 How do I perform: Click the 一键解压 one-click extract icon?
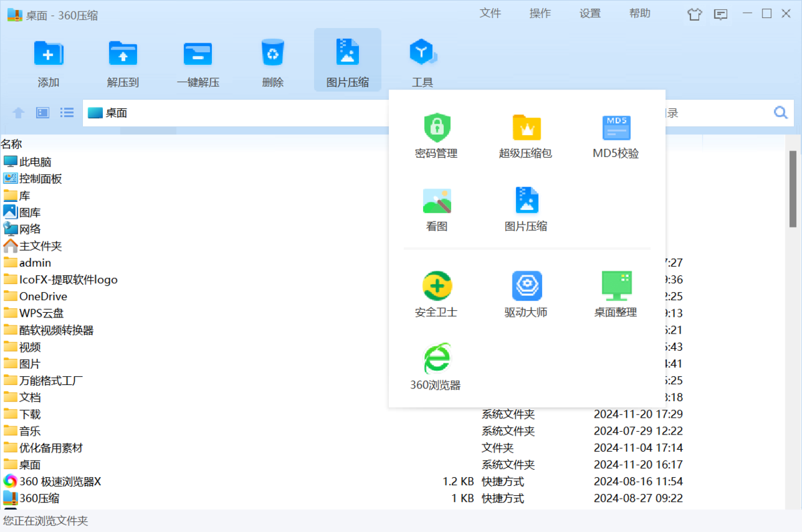[198, 54]
